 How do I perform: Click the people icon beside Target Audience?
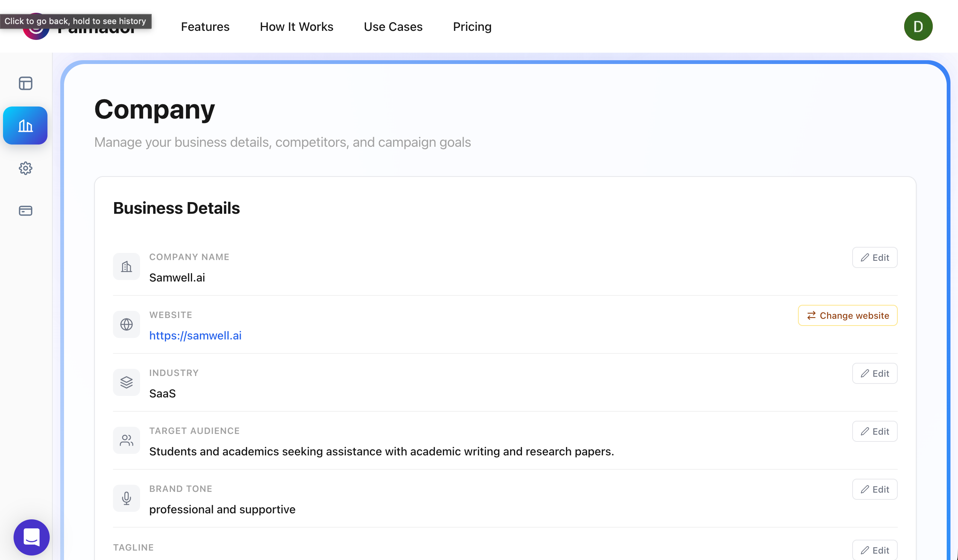[x=127, y=440]
